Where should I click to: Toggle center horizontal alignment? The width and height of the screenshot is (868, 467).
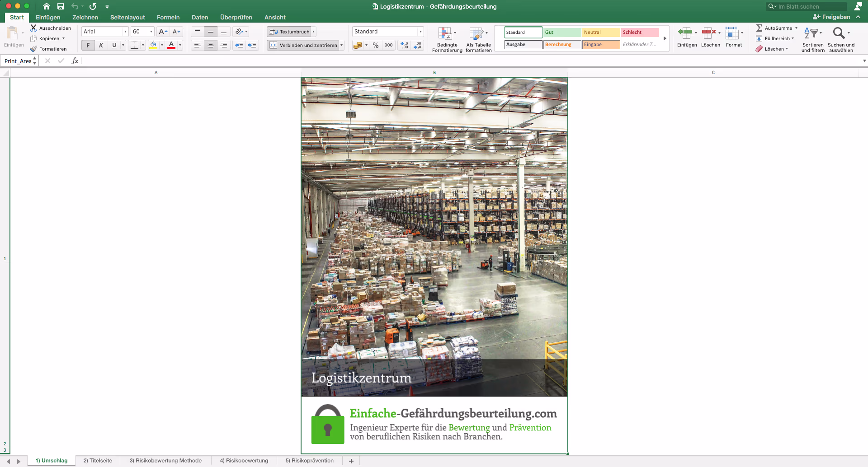tap(211, 45)
